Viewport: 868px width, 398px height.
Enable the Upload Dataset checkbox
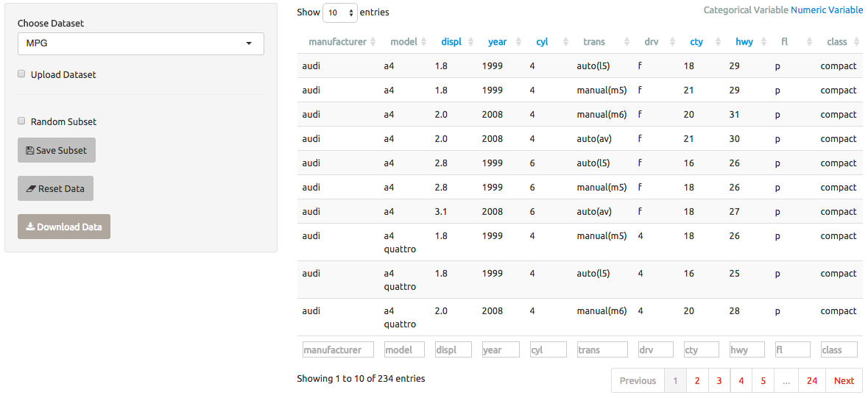[21, 74]
